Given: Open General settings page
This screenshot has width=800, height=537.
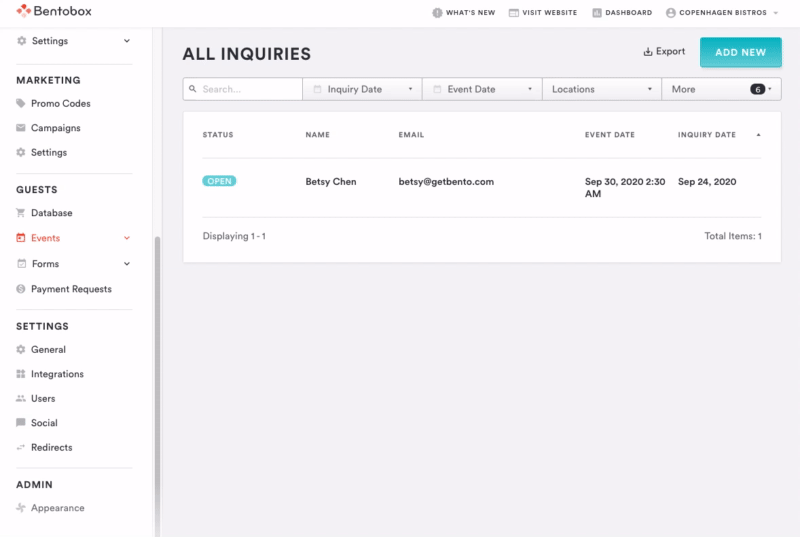Looking at the screenshot, I should coord(48,349).
